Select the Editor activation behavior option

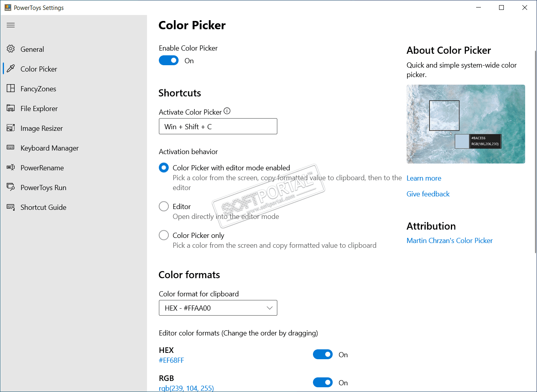(x=164, y=206)
